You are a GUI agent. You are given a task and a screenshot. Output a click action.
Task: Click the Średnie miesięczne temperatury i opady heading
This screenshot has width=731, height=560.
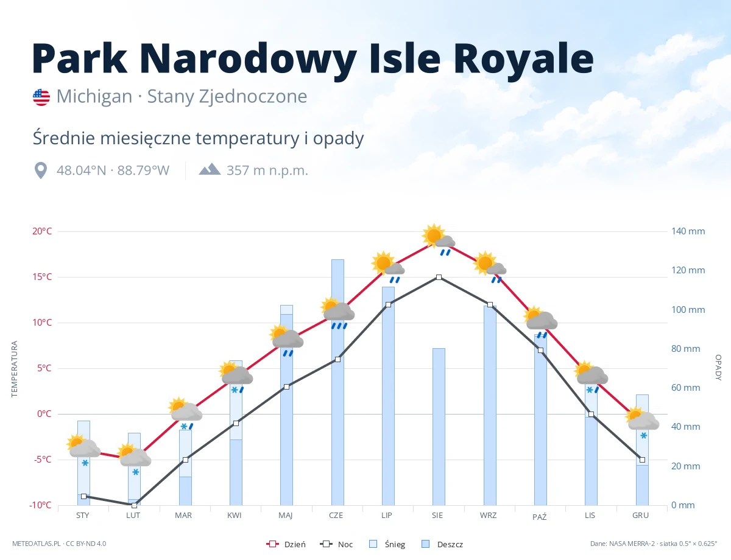198,138
